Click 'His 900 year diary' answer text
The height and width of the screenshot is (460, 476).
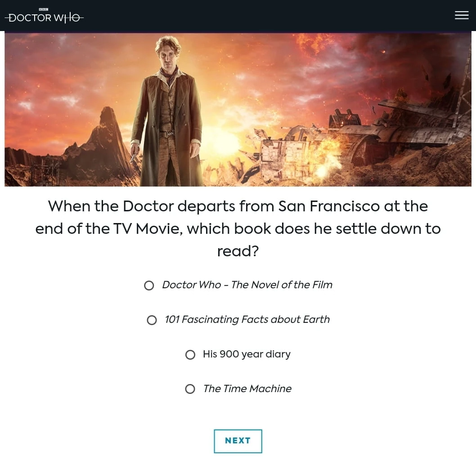247,354
